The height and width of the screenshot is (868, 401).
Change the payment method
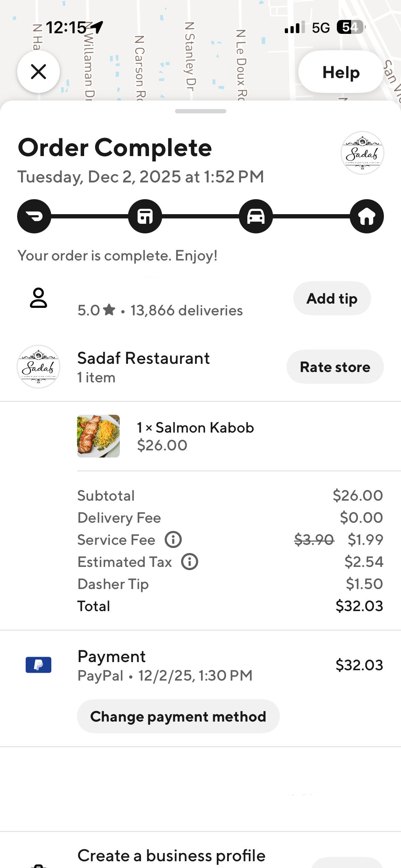click(x=178, y=717)
